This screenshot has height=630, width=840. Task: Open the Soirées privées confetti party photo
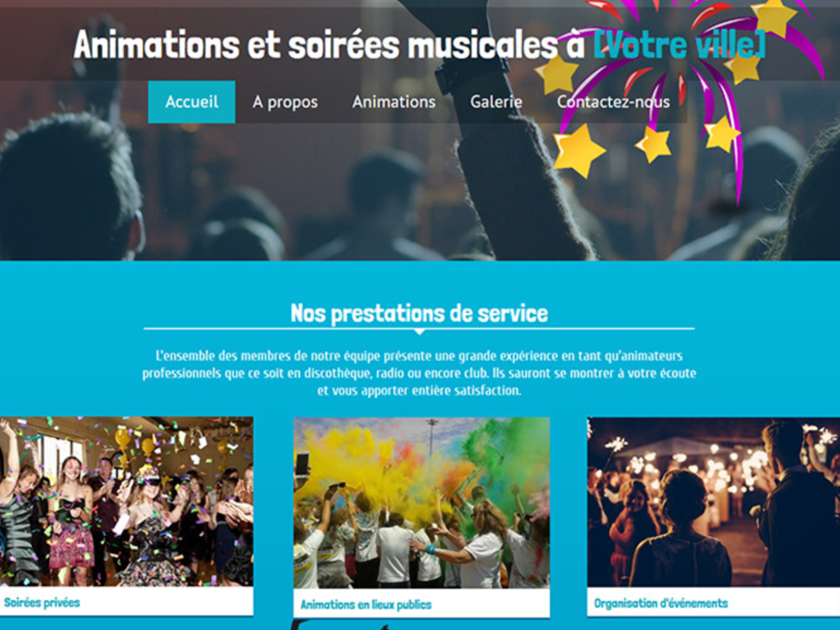point(127,501)
